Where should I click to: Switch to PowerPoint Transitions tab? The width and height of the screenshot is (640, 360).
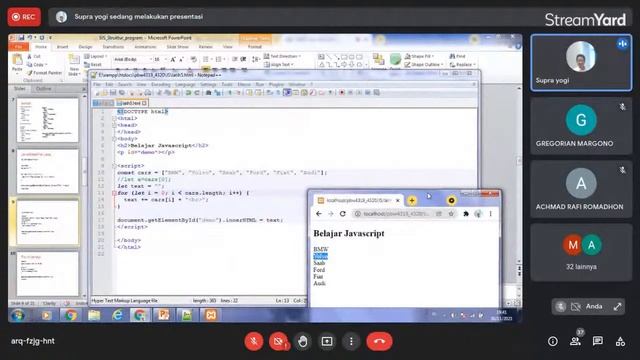point(113,47)
